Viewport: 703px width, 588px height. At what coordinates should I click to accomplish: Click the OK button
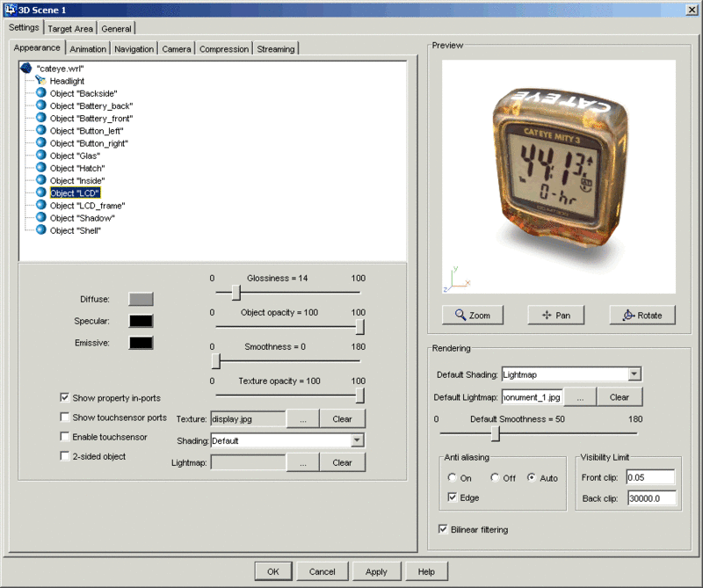point(273,571)
